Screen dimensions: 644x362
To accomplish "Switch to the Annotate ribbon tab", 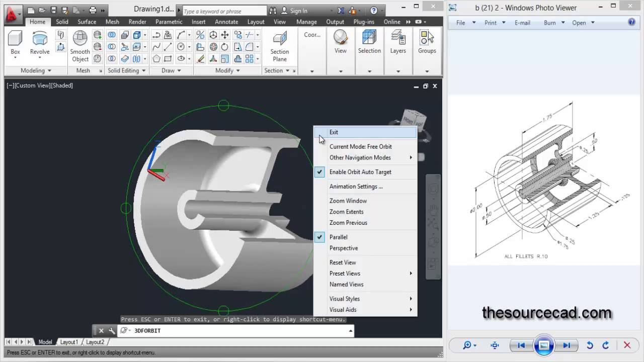I will click(226, 22).
